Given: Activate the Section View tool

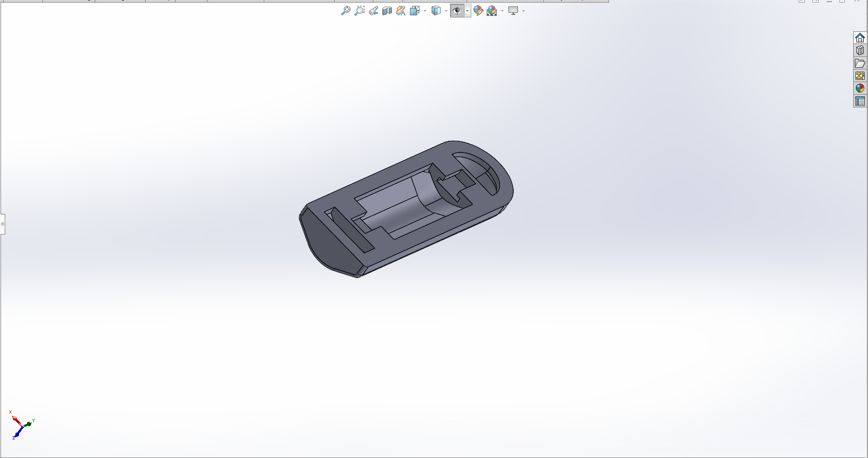Looking at the screenshot, I should tap(387, 11).
